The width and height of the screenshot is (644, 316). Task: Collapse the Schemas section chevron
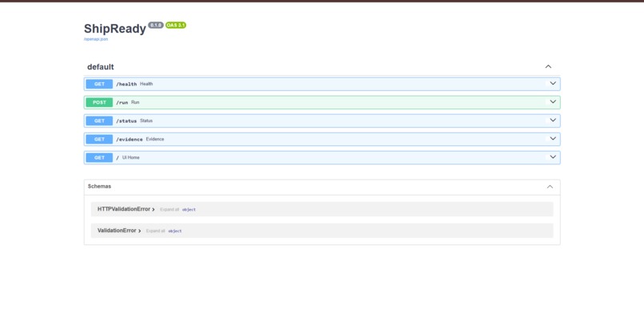550,187
